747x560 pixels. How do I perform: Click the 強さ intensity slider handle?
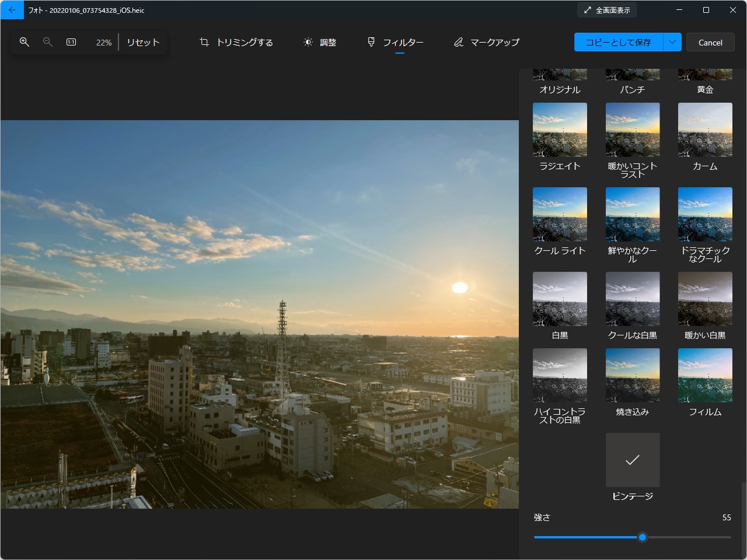point(643,537)
